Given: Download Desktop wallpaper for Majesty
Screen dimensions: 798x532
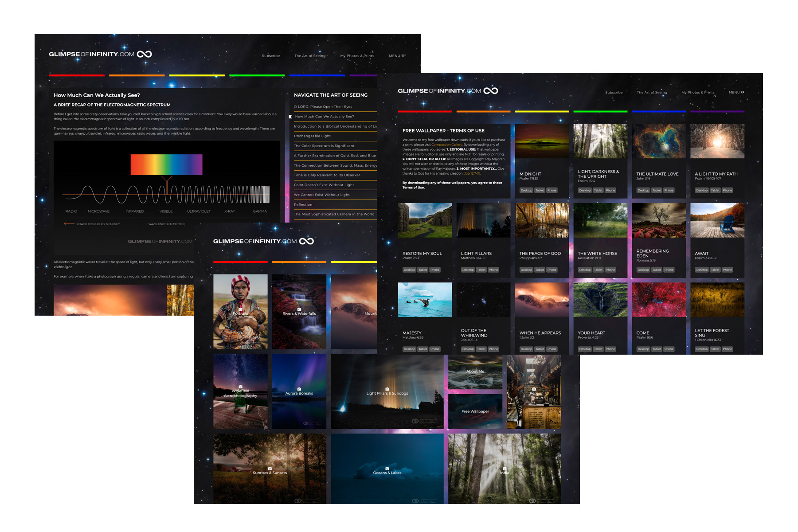Looking at the screenshot, I should point(409,349).
